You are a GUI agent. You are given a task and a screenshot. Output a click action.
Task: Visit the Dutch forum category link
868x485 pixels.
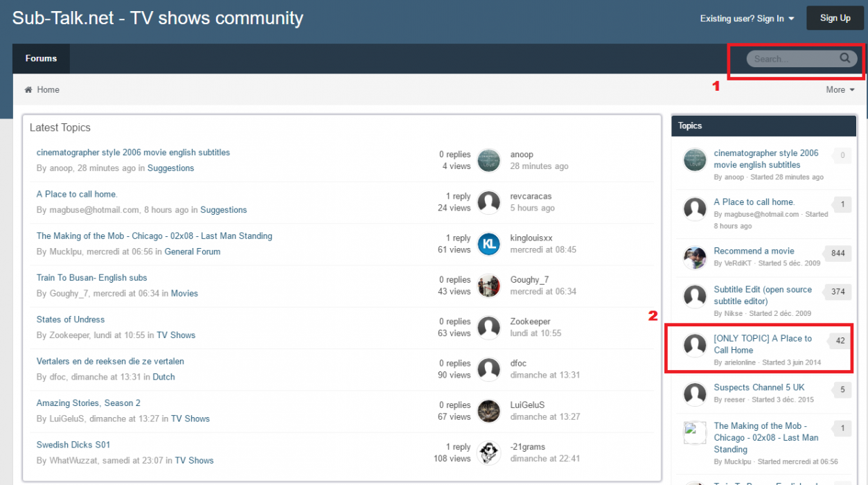[163, 377]
